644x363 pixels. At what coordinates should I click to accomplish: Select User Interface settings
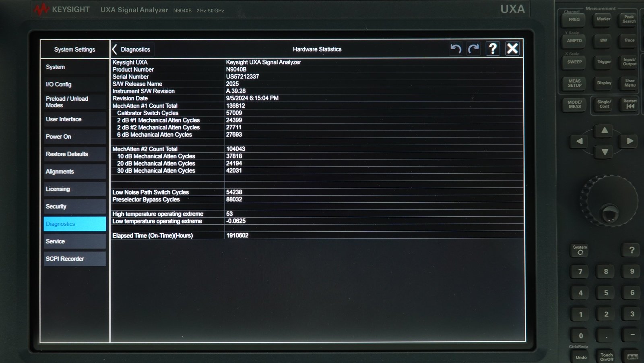point(74,119)
